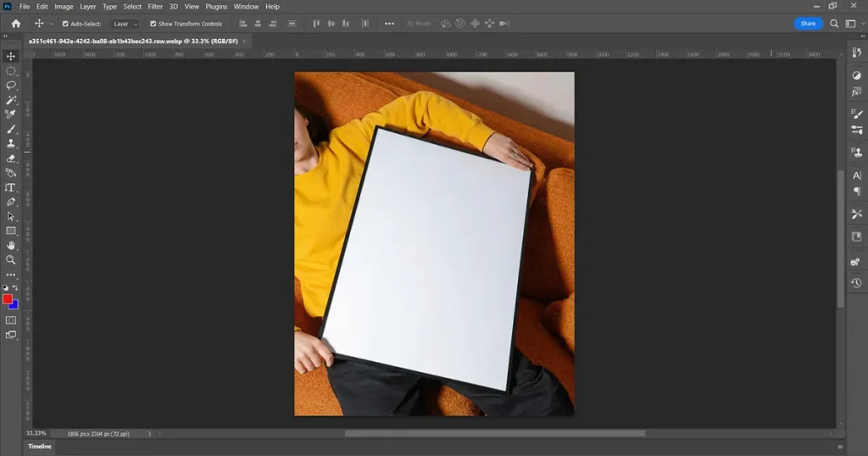
Task: Open the Auto-Select Layer dropdown
Action: pyautogui.click(x=125, y=24)
